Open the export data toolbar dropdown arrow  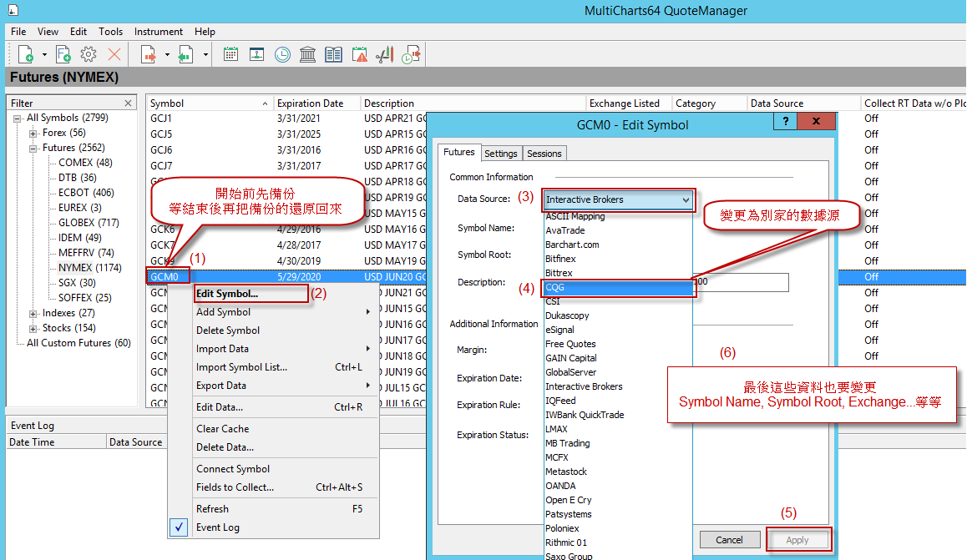coord(167,55)
